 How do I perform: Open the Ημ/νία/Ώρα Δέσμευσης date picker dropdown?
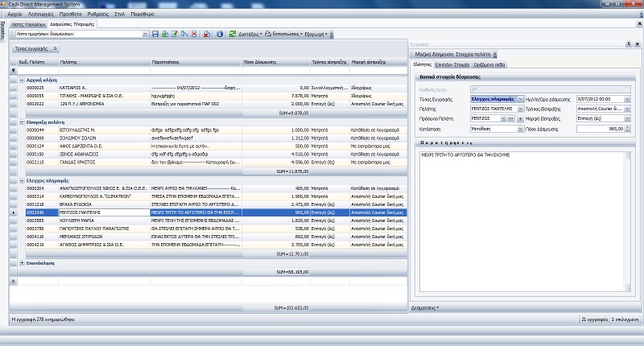coord(627,99)
